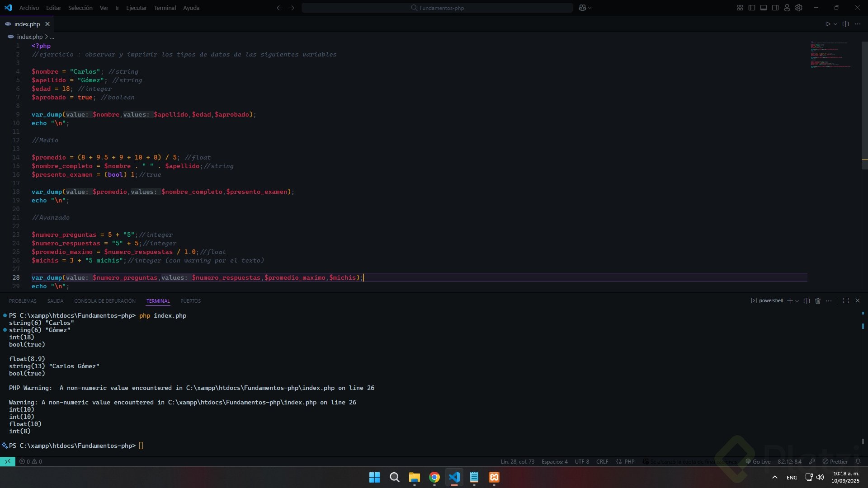The height and width of the screenshot is (488, 868).
Task: Kill terminal with the trash icon
Action: [x=817, y=301]
